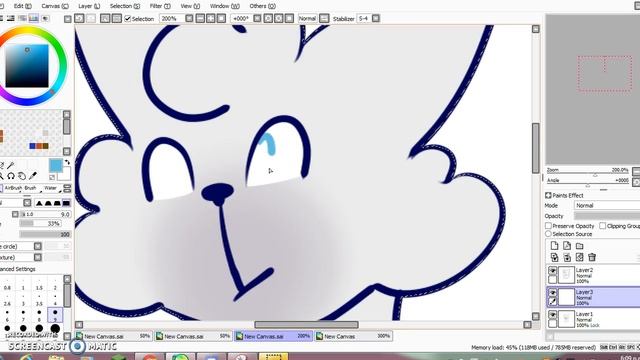Click the merge down layer icon

(x=567, y=257)
